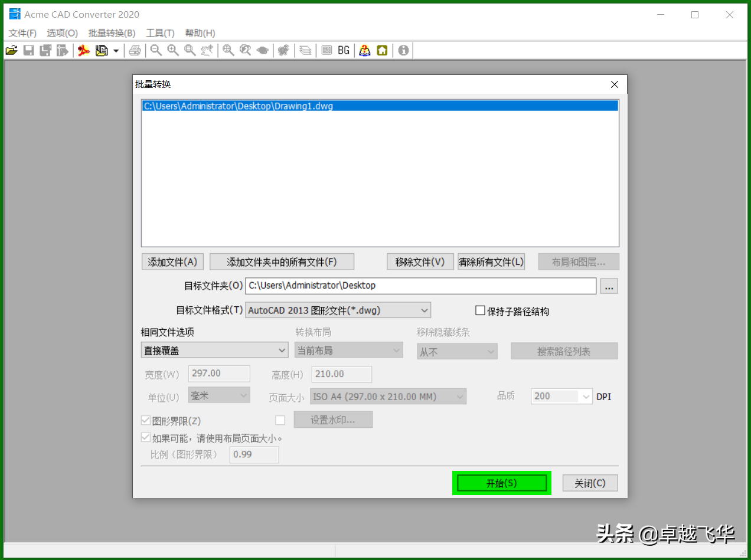751x560 pixels.
Task: Click the regenerate drawing icon
Action: tap(283, 51)
